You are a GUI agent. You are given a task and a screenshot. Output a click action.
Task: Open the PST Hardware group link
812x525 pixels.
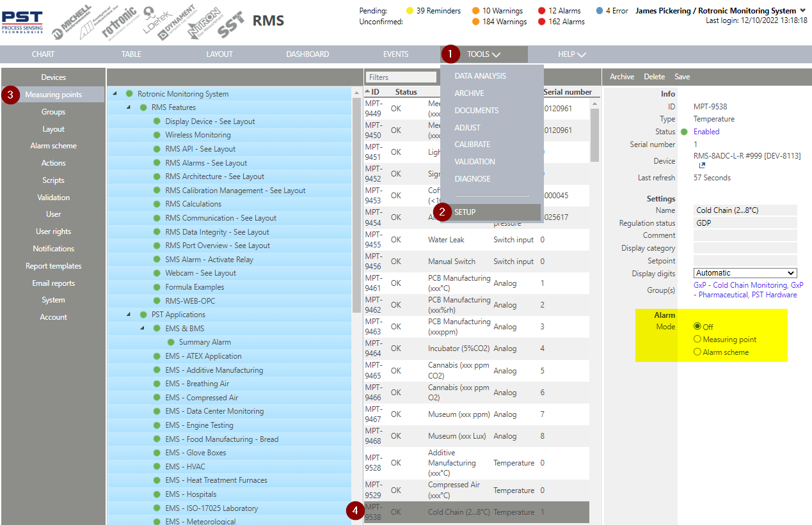pos(774,295)
